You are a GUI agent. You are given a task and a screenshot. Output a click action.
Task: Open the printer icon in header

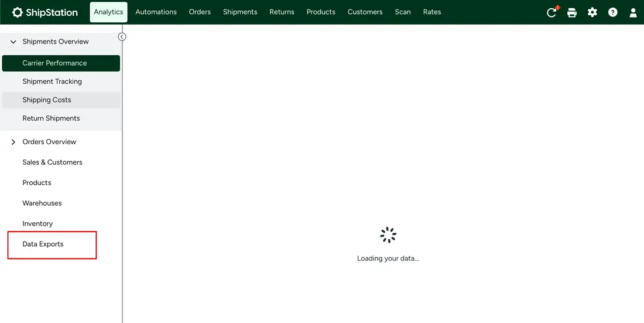[572, 13]
